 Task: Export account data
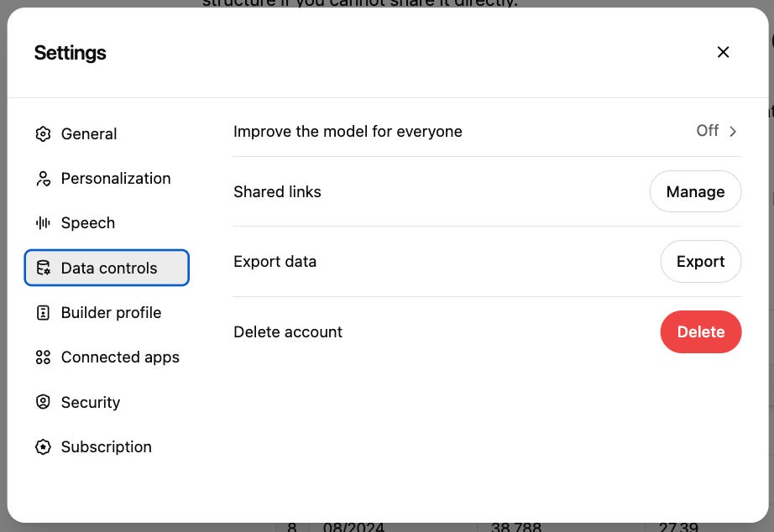(x=700, y=261)
